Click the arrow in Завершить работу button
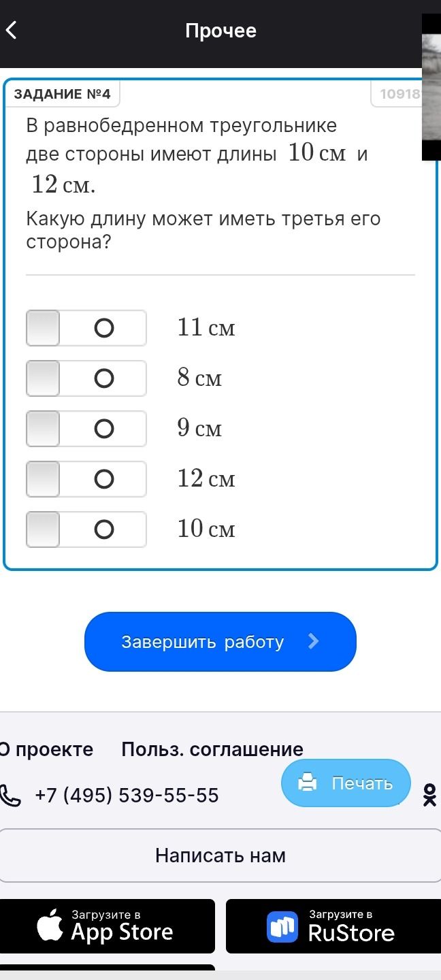The width and height of the screenshot is (441, 980). (313, 641)
